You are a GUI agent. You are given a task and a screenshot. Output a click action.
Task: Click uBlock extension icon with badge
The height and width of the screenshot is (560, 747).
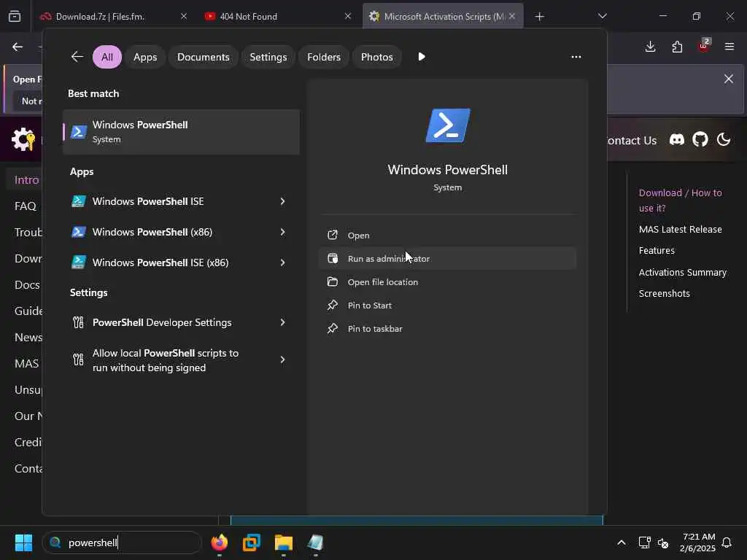(x=704, y=46)
